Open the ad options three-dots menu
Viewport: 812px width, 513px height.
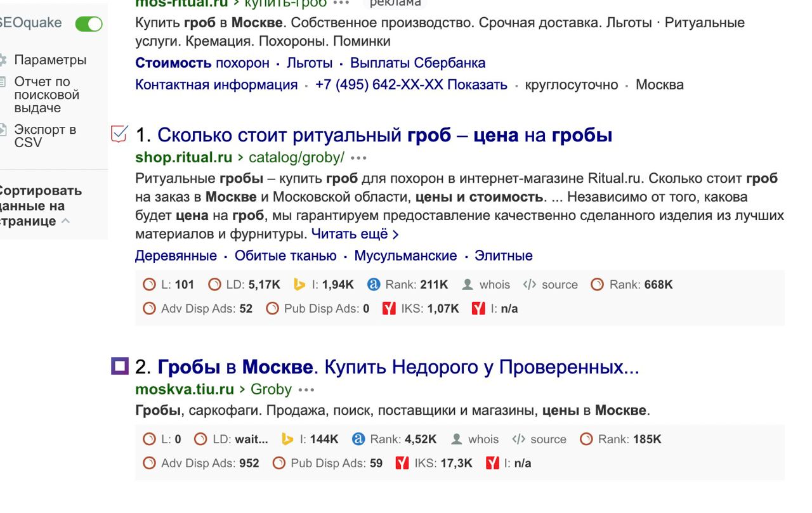point(341,3)
